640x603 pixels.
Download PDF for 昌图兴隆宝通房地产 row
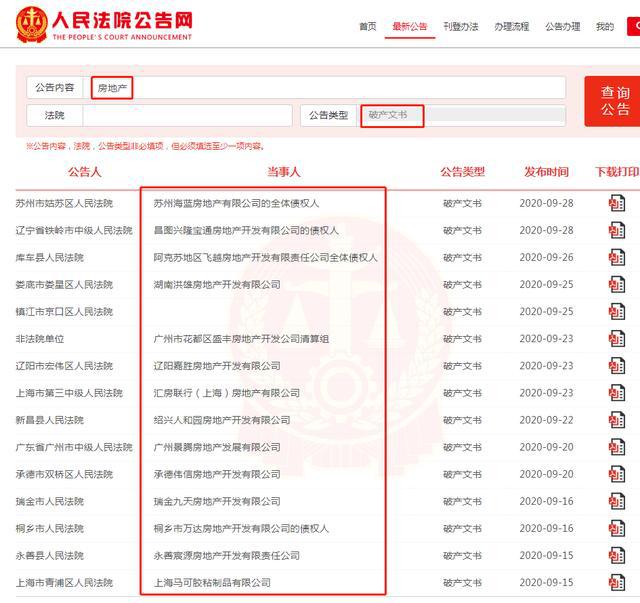pyautogui.click(x=617, y=230)
